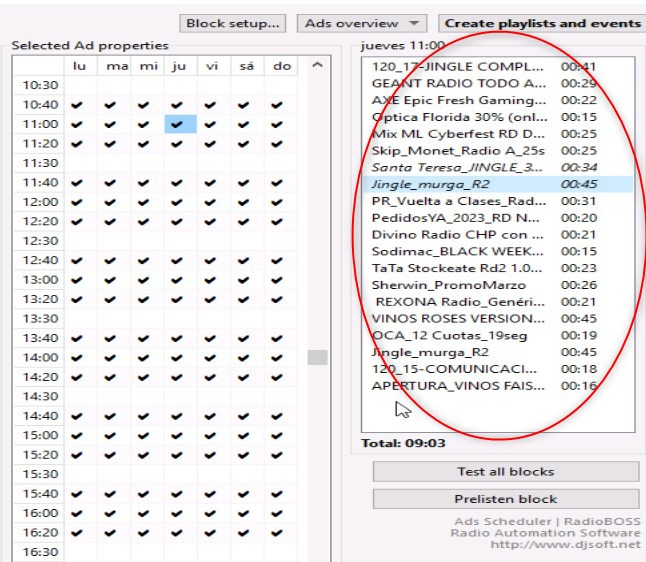Screen dimensions: 646x562
Task: Select the ma day column header
Action: coord(117,66)
